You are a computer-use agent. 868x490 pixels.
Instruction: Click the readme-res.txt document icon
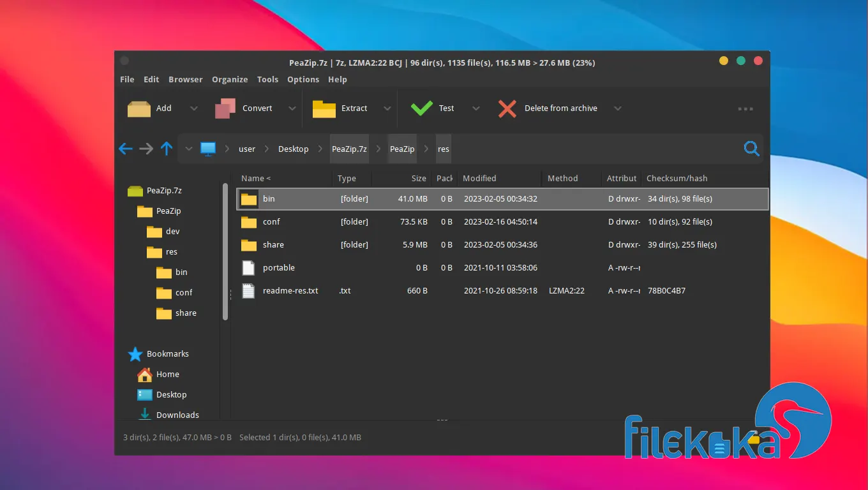(x=248, y=291)
